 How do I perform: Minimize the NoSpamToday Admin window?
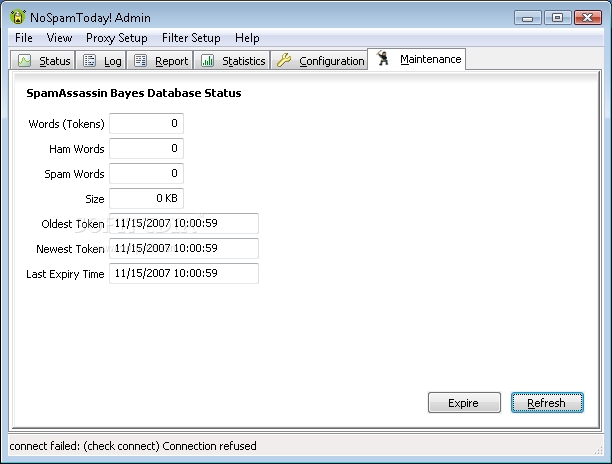(x=527, y=18)
